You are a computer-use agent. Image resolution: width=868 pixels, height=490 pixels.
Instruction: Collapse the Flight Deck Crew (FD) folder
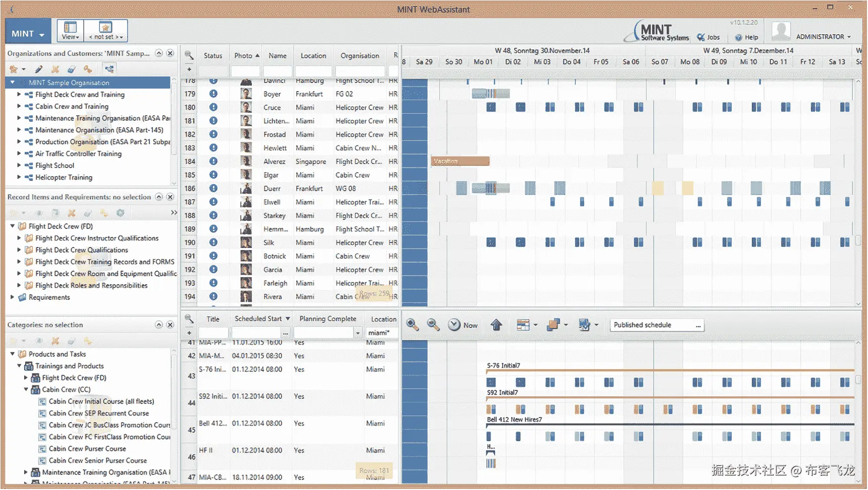point(13,226)
